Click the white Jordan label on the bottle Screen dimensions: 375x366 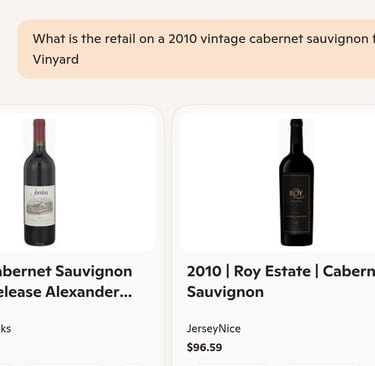tap(40, 205)
